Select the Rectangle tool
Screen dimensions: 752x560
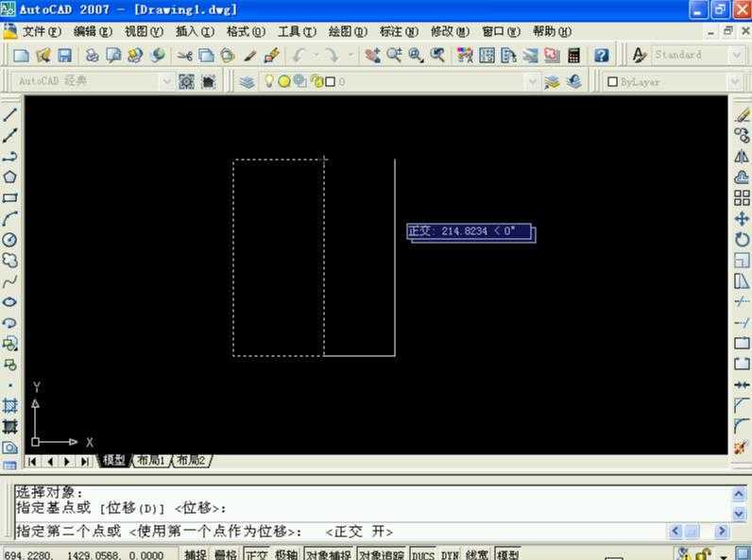point(10,197)
